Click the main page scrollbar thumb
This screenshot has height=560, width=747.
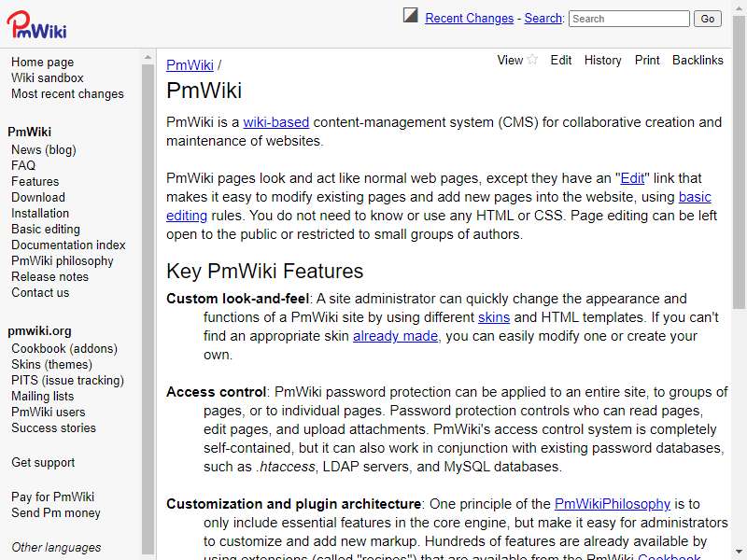pos(739,161)
